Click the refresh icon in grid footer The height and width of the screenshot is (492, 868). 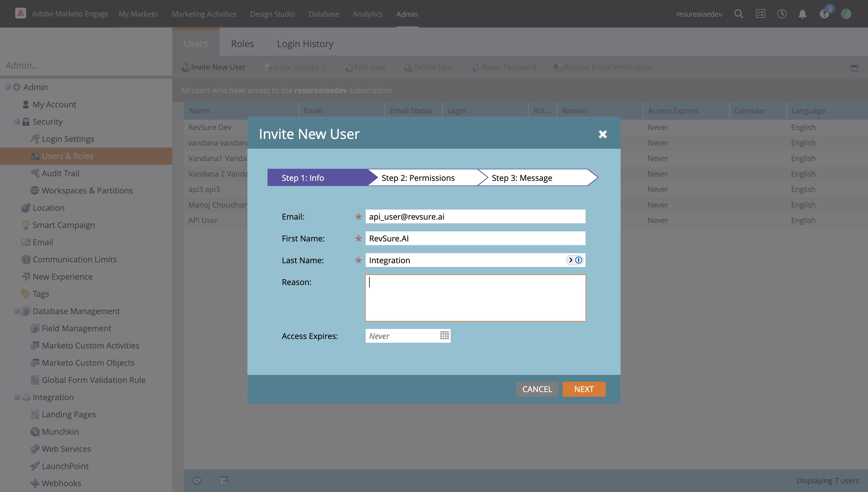(x=197, y=481)
